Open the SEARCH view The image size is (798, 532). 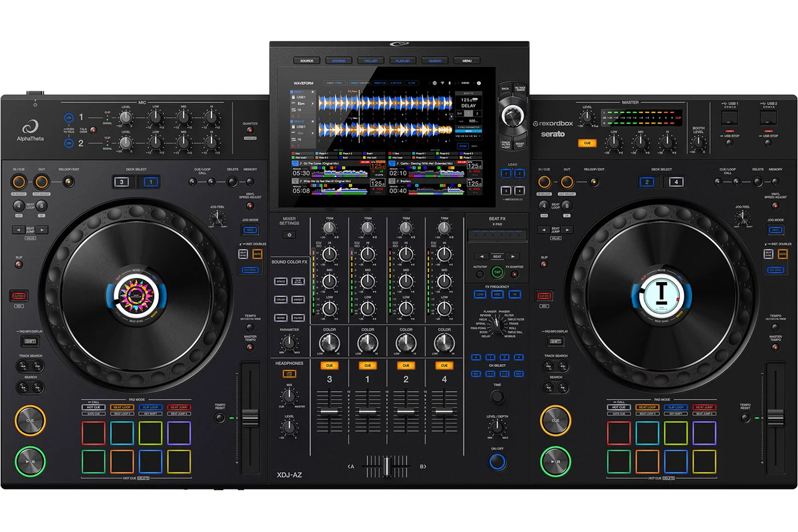pyautogui.click(x=435, y=61)
